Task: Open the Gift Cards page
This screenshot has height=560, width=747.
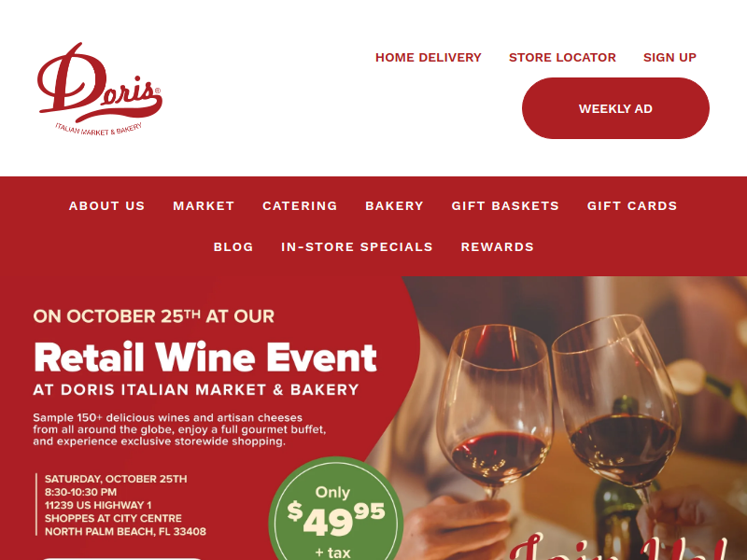Action: [x=632, y=205]
